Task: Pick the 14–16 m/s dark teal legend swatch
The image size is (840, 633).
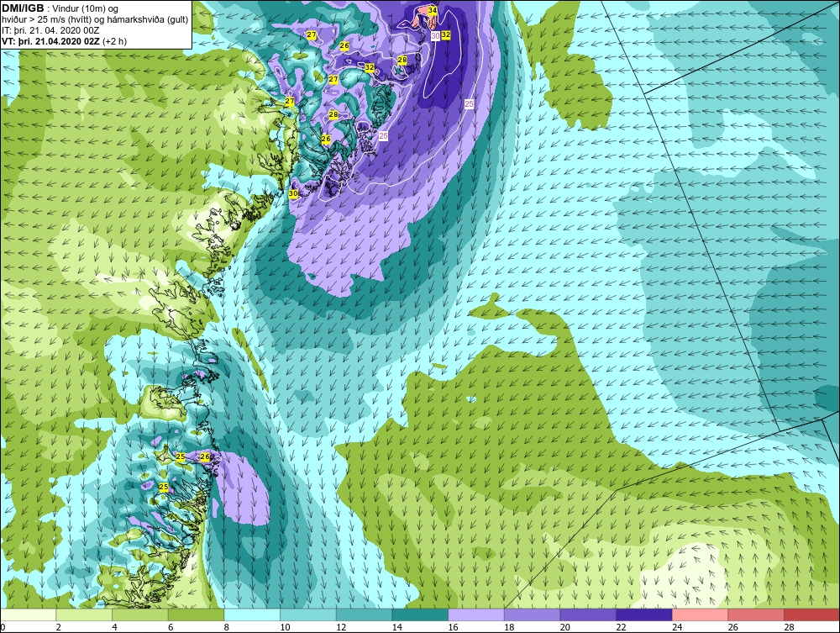Action: pyautogui.click(x=420, y=615)
